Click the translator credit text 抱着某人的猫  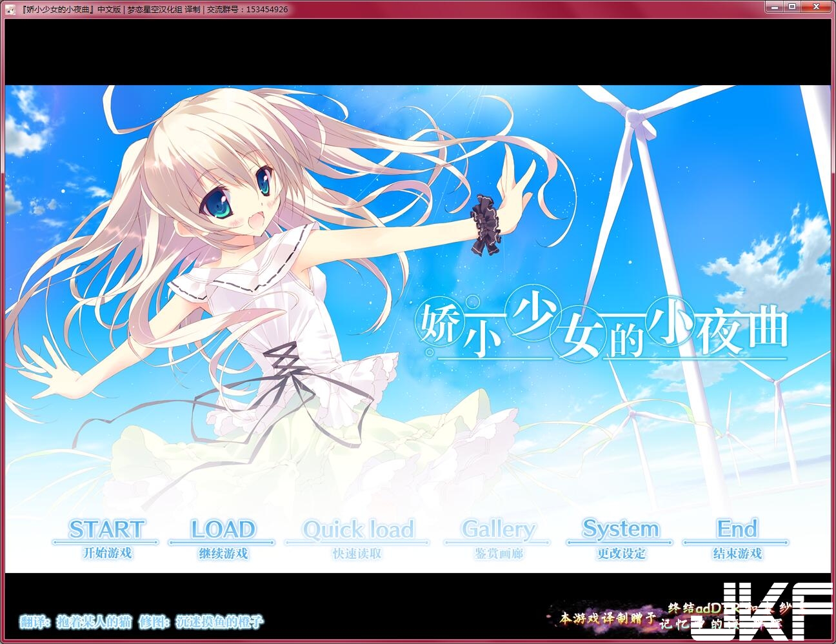click(x=94, y=622)
